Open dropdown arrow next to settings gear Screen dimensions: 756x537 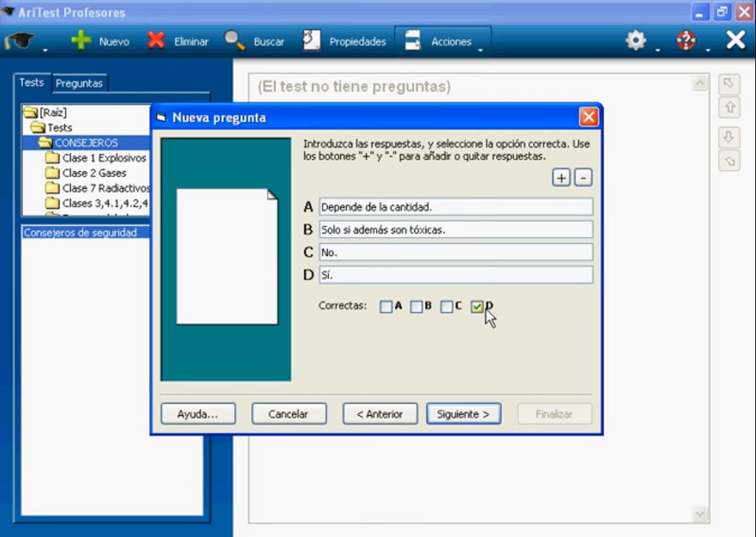[x=658, y=50]
